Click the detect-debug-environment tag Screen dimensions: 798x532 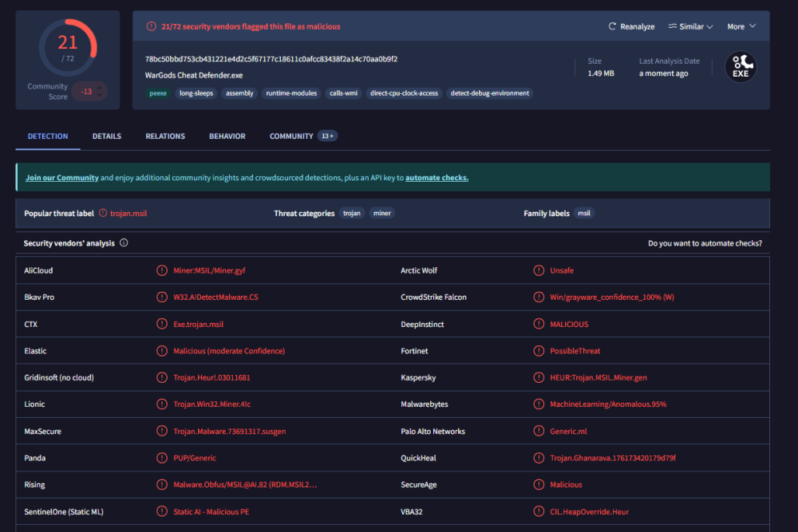point(490,93)
